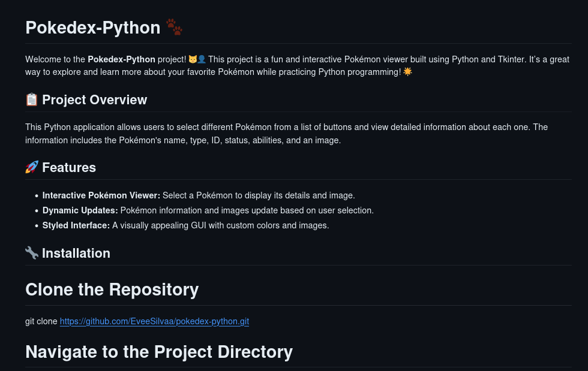
Task: Click 'Navigate to the Project Directory' heading
Action: tap(159, 351)
